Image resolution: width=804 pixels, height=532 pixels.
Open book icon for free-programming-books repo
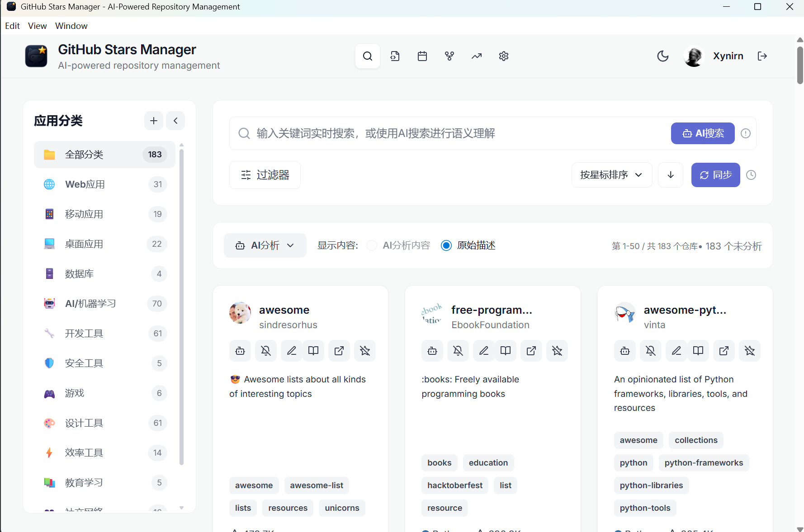[x=506, y=351]
